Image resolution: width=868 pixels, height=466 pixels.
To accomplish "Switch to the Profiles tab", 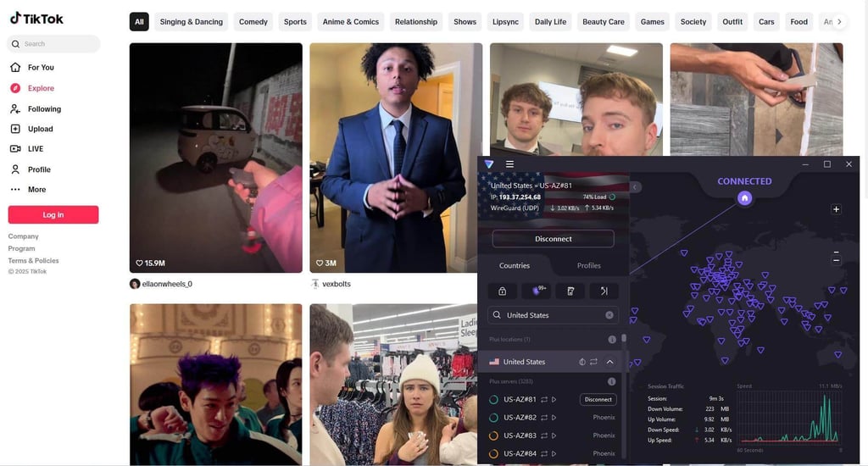I will click(588, 266).
